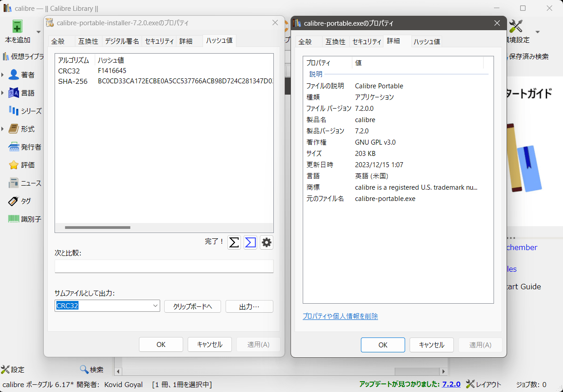
Task: Click the Preferences (環境設定) tools icon
Action: (x=516, y=26)
